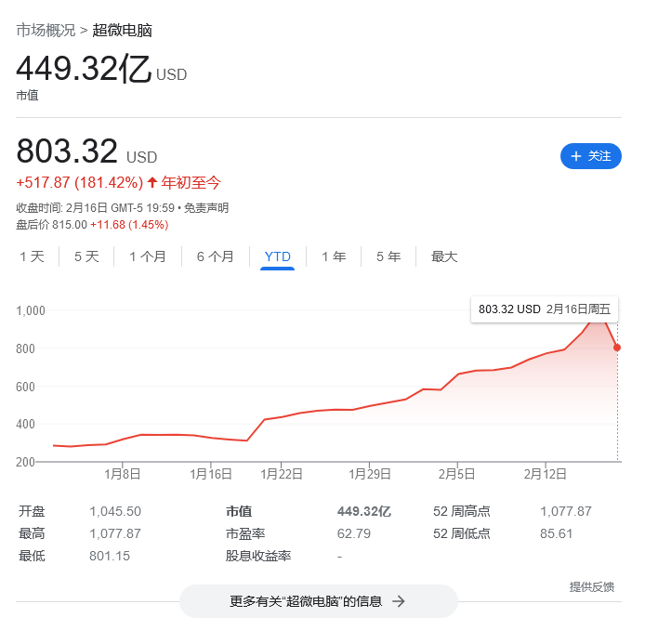Click the red up arrow before 年初至今
The height and width of the screenshot is (644, 645).
click(x=152, y=183)
